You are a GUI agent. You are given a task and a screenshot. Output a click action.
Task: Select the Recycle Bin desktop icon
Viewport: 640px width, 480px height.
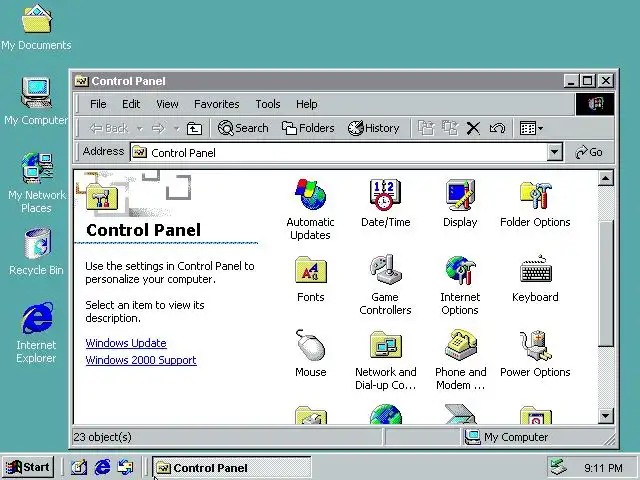pos(36,251)
